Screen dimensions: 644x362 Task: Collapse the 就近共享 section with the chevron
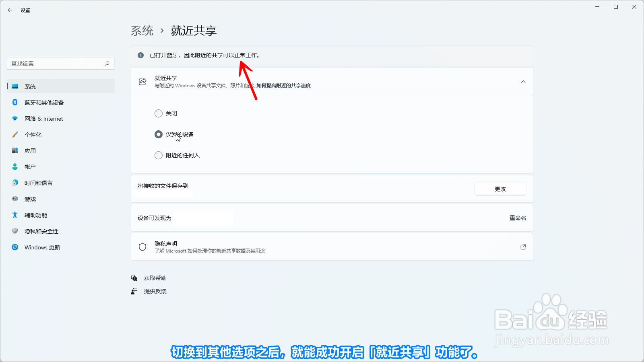click(523, 82)
